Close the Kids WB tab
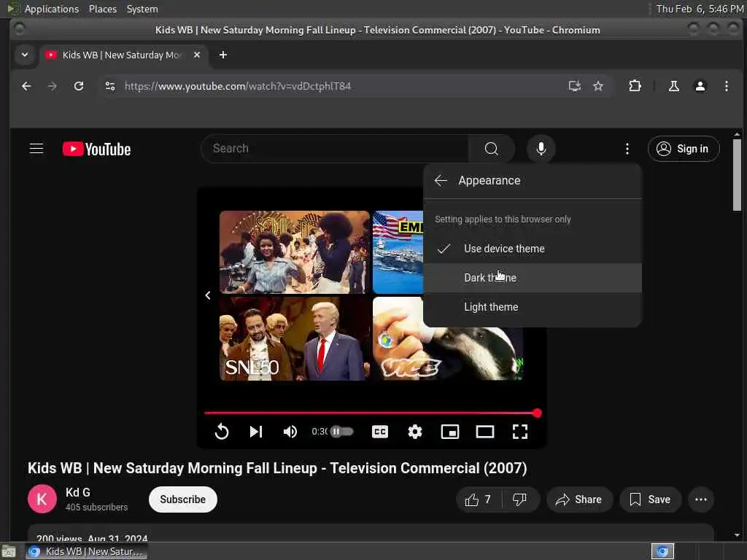 pos(197,55)
